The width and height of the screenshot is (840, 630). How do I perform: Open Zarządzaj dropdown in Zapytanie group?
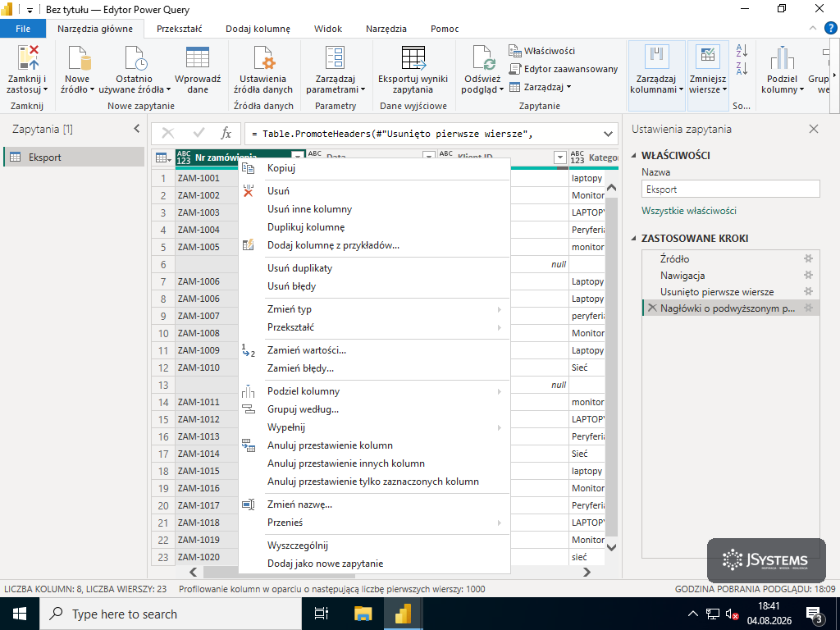pyautogui.click(x=540, y=87)
